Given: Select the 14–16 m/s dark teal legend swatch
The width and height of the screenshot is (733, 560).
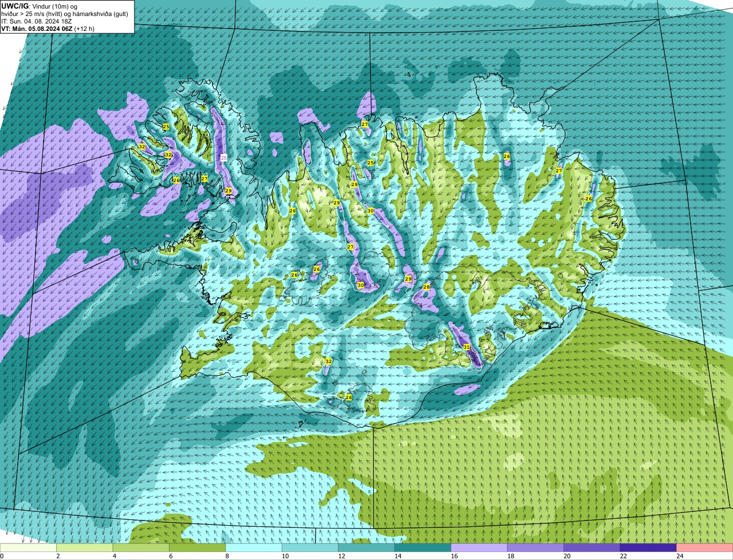Looking at the screenshot, I should tap(423, 548).
